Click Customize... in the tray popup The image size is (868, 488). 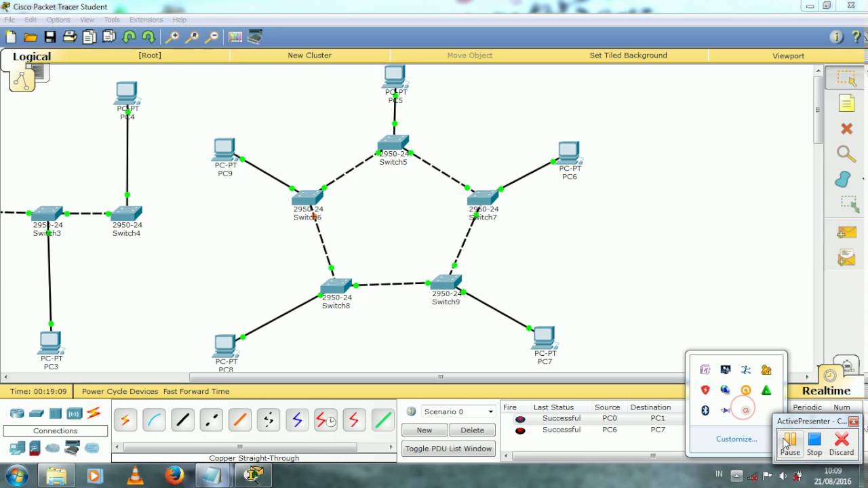click(x=736, y=439)
